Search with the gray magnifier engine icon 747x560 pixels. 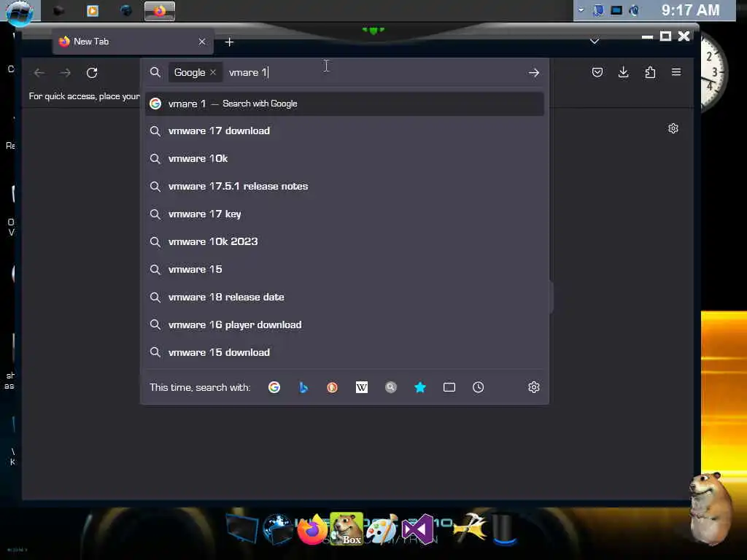(391, 387)
